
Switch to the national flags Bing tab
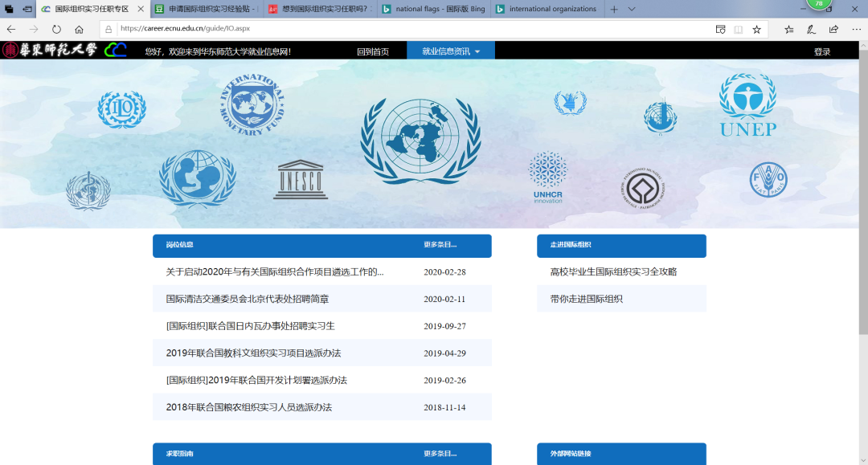[432, 9]
